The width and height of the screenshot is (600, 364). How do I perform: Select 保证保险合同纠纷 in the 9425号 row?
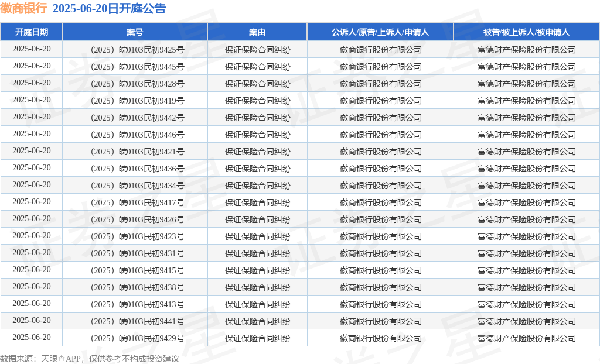coord(258,50)
